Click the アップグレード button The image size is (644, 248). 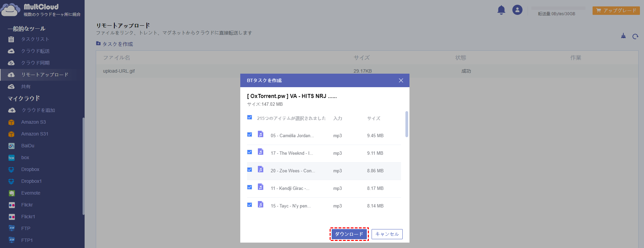[616, 10]
